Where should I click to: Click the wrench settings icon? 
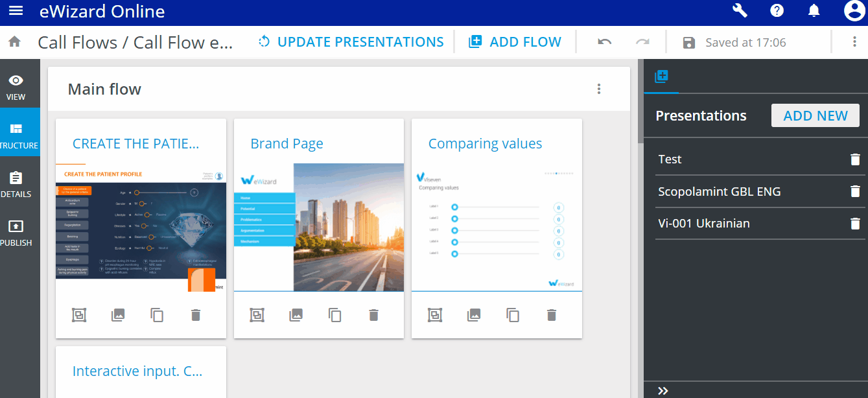click(x=740, y=11)
